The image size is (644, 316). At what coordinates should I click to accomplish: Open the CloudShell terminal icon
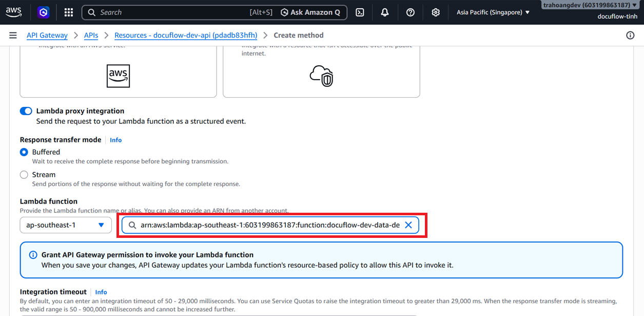360,12
